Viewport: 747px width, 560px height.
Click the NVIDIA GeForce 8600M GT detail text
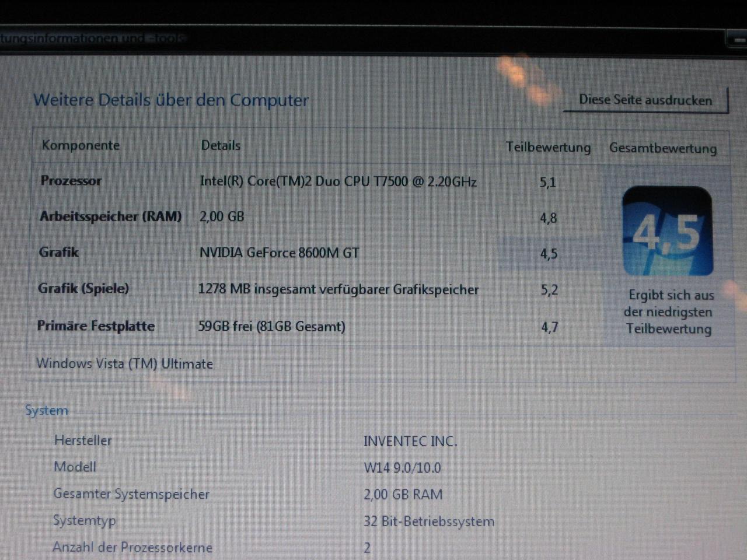pos(280,253)
